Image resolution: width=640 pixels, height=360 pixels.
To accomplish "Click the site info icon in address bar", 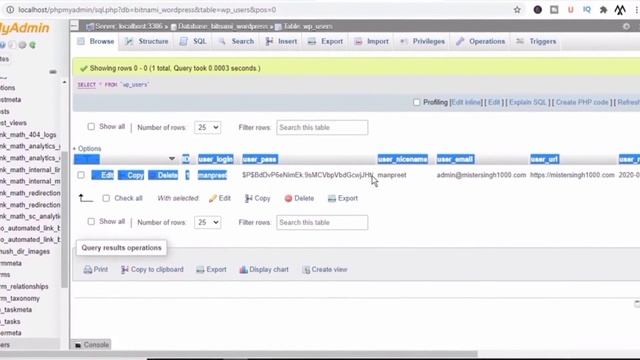I will (10, 10).
